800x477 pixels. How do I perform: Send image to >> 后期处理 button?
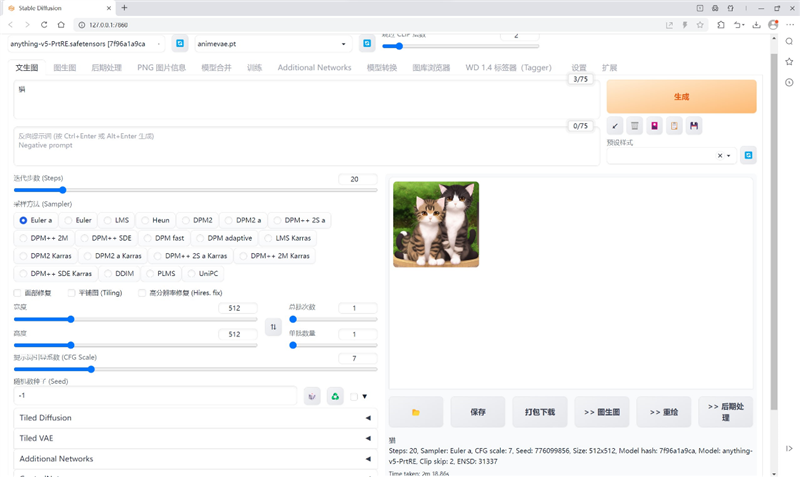[x=726, y=412]
